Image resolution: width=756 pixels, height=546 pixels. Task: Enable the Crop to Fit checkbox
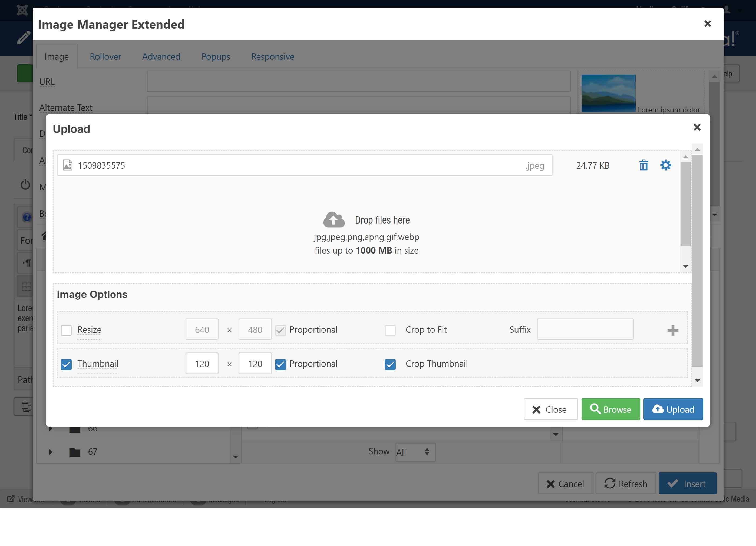(x=390, y=331)
